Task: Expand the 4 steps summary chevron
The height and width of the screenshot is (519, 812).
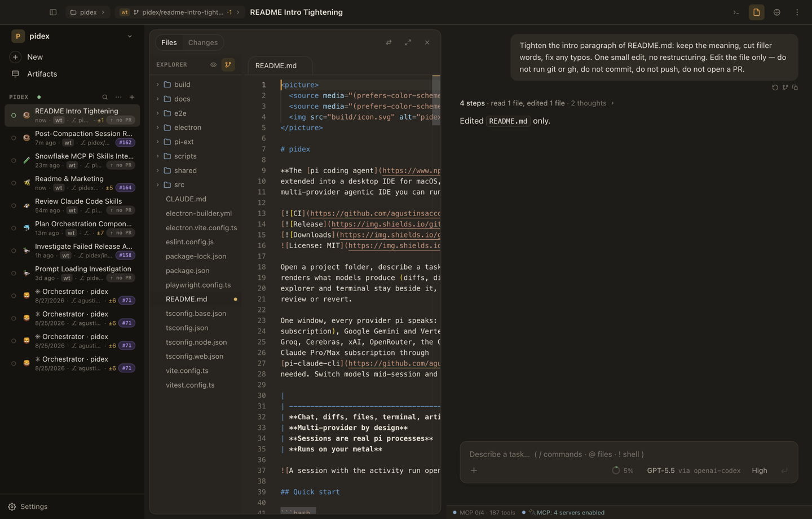Action: (612, 103)
